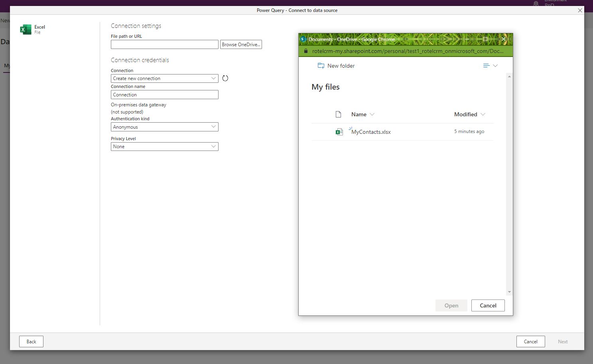
Task: Select the MyContacts.xlsx file name
Action: coord(371,132)
